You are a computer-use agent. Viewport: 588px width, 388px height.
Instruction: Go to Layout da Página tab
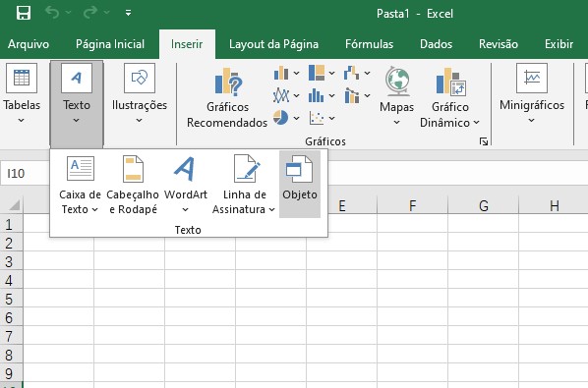coord(273,44)
